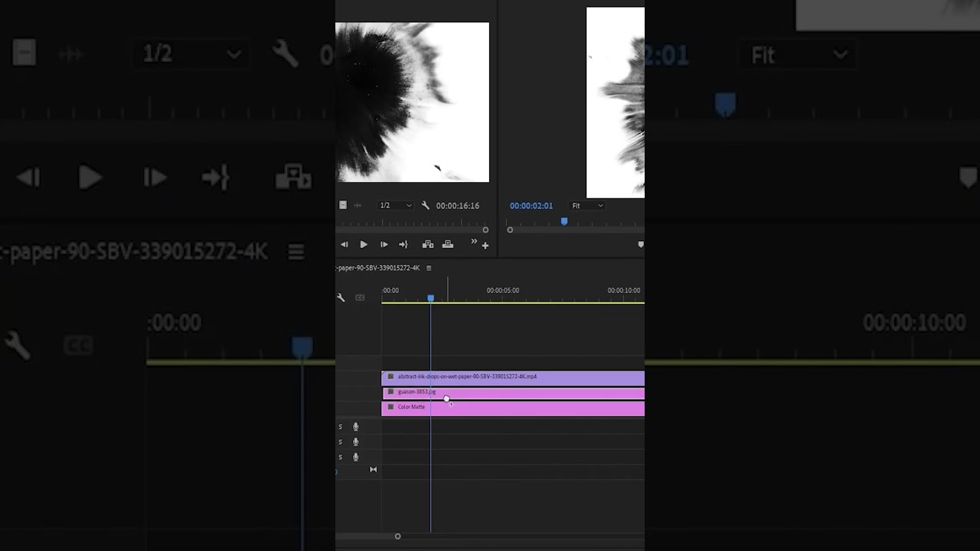Click the Source Monitor settings wrench icon
The width and height of the screenshot is (980, 551).
[x=425, y=206]
